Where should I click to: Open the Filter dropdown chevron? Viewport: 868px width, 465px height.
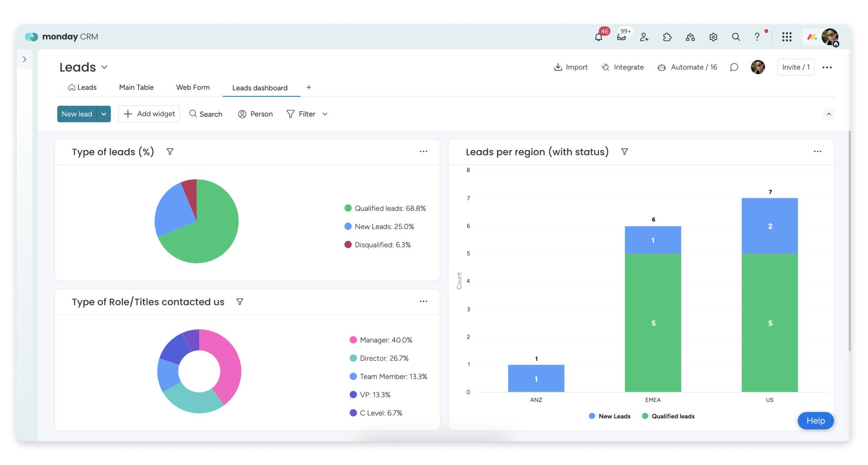pyautogui.click(x=325, y=114)
